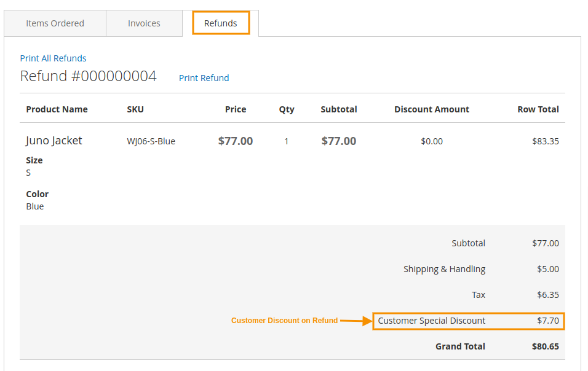Viewport: 588px width, 371px height.
Task: Click the Print All Refunds link
Action: pyautogui.click(x=53, y=58)
